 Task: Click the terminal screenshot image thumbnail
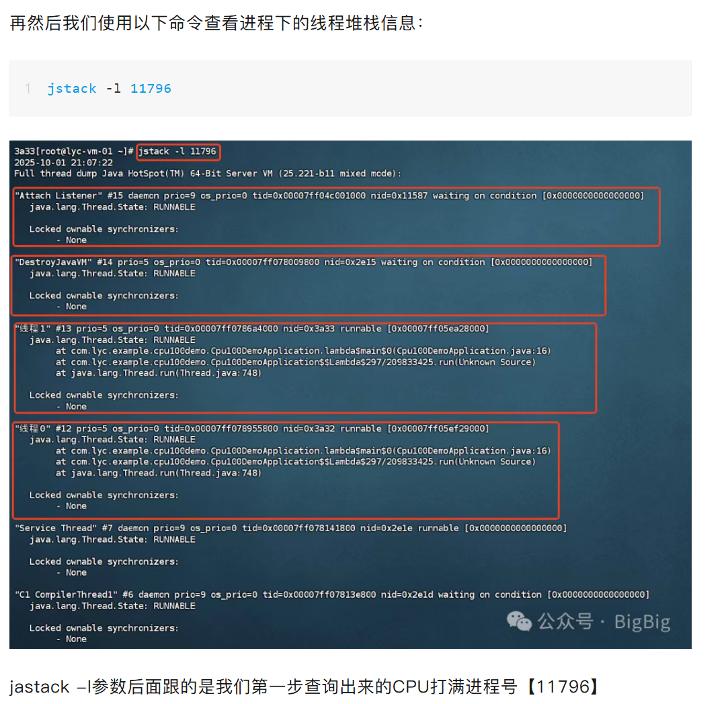pyautogui.click(x=350, y=395)
